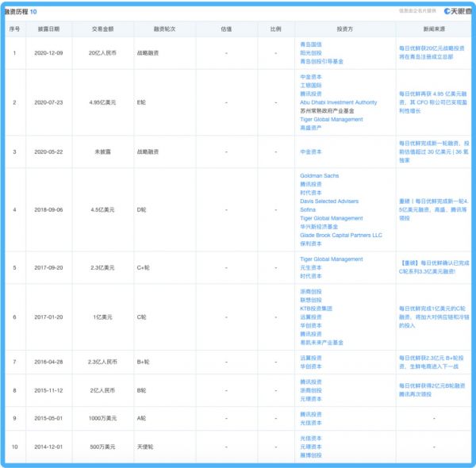This screenshot has height=468, width=476.
Task: Open the 青岛国信 investor link
Action: [311, 45]
